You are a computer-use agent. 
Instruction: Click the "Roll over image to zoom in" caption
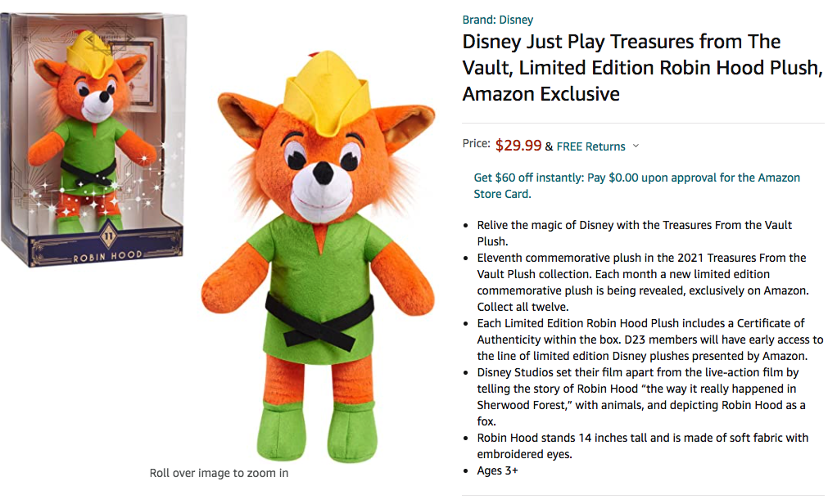click(x=219, y=473)
